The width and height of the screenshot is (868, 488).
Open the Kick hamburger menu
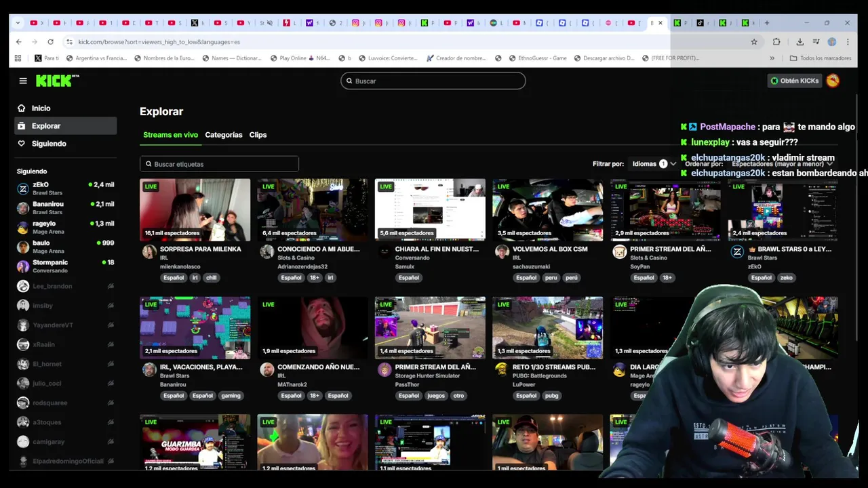23,81
